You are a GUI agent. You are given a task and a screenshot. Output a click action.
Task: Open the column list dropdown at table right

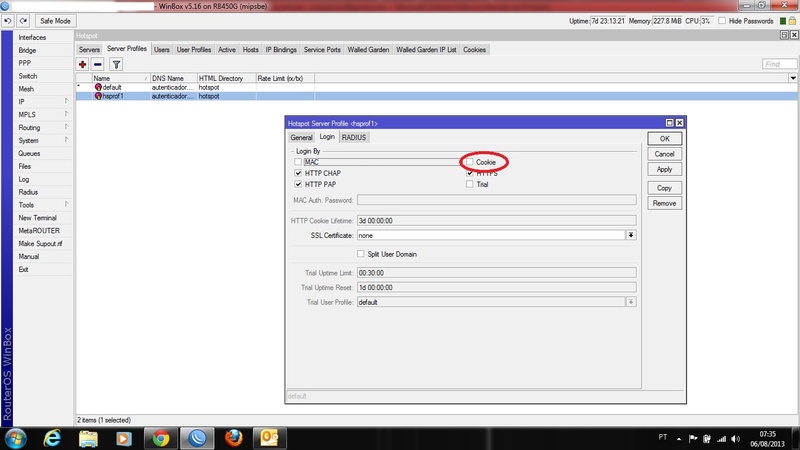[x=793, y=78]
